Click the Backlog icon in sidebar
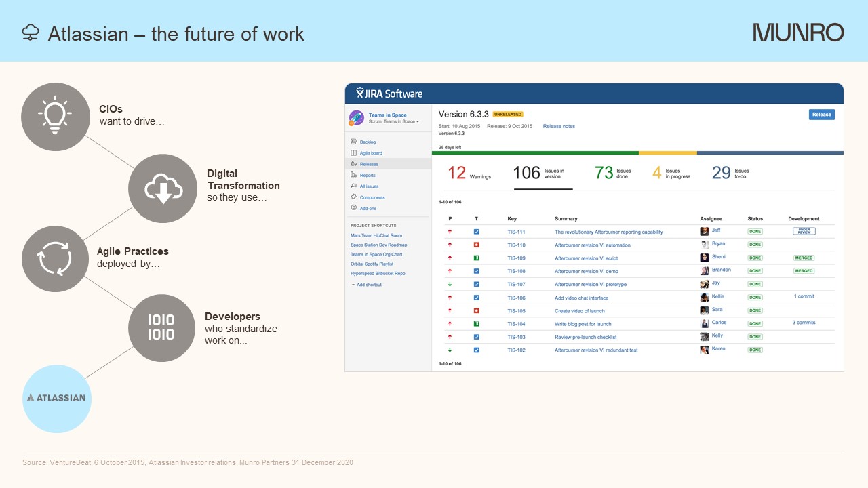The image size is (868, 488). point(354,142)
